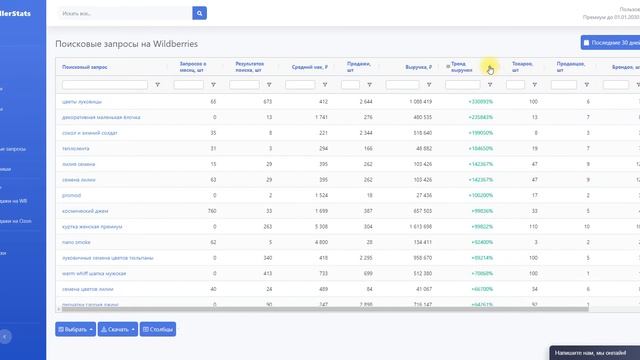This screenshot has width=640, height=360.
Task: Open the теплолента query link
Action: tap(76, 149)
